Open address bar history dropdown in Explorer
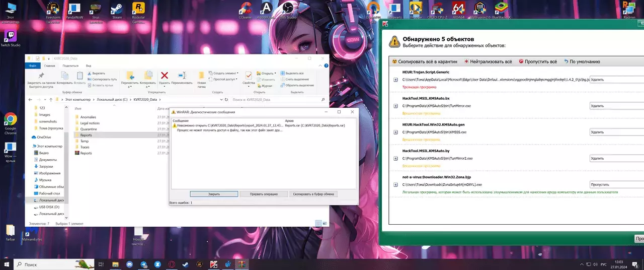The image size is (644, 270). point(220,100)
